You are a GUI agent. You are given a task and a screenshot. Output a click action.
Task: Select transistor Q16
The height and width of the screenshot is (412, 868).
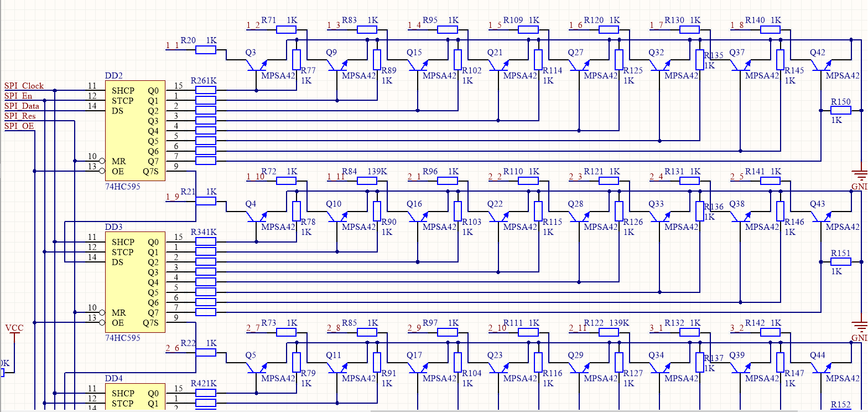(x=419, y=217)
